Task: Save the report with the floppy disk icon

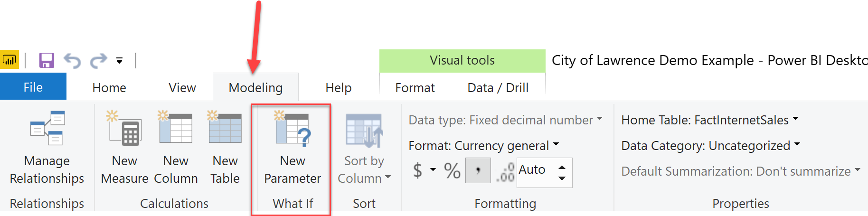Action: point(47,60)
